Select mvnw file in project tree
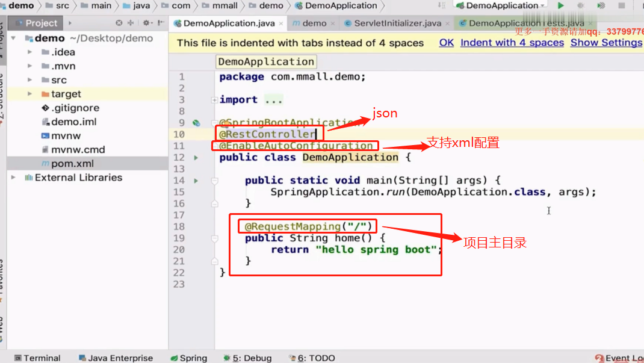 pos(61,136)
